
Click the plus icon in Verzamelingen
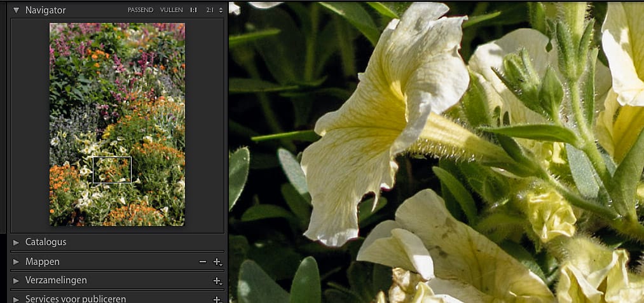(x=217, y=281)
